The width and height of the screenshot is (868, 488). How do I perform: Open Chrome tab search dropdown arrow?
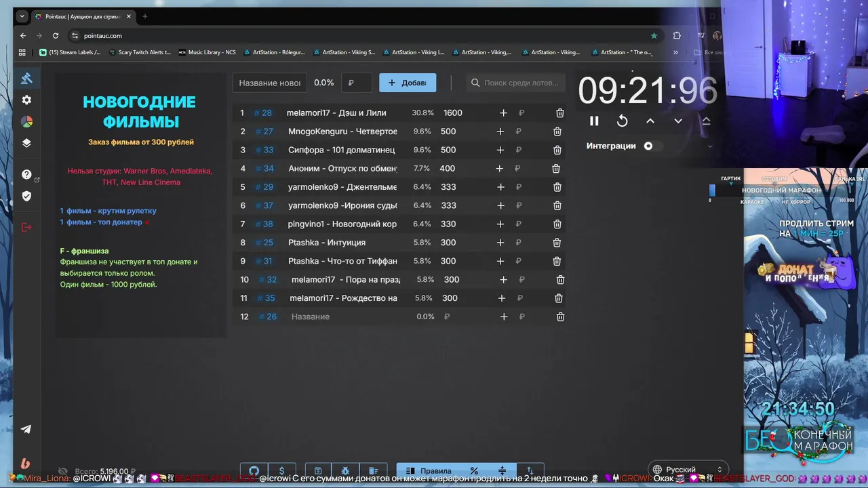pos(22,16)
